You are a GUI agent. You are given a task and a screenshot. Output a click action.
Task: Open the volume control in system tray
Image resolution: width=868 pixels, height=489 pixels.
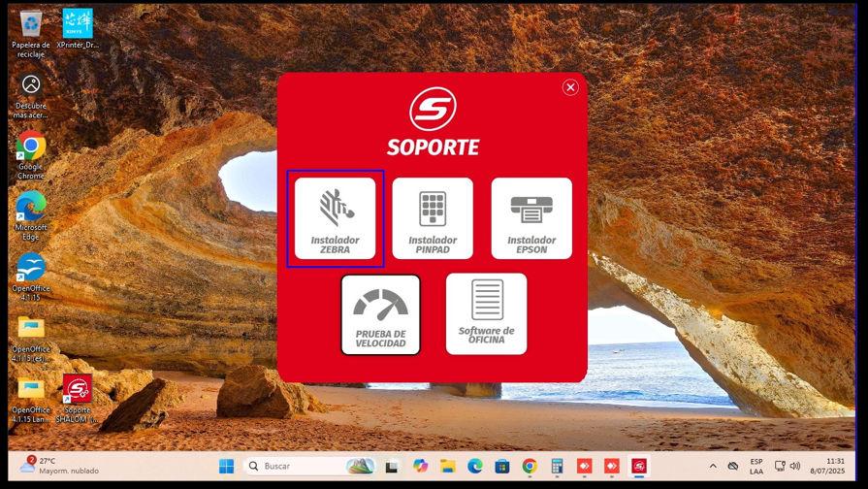click(x=795, y=467)
